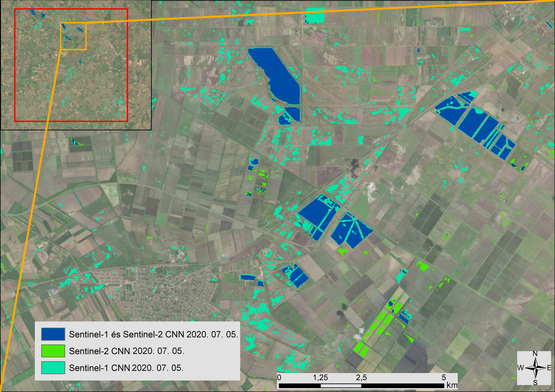
Task: Click the turquoise Sentinel-1 legend swatch
Action: tap(53, 368)
